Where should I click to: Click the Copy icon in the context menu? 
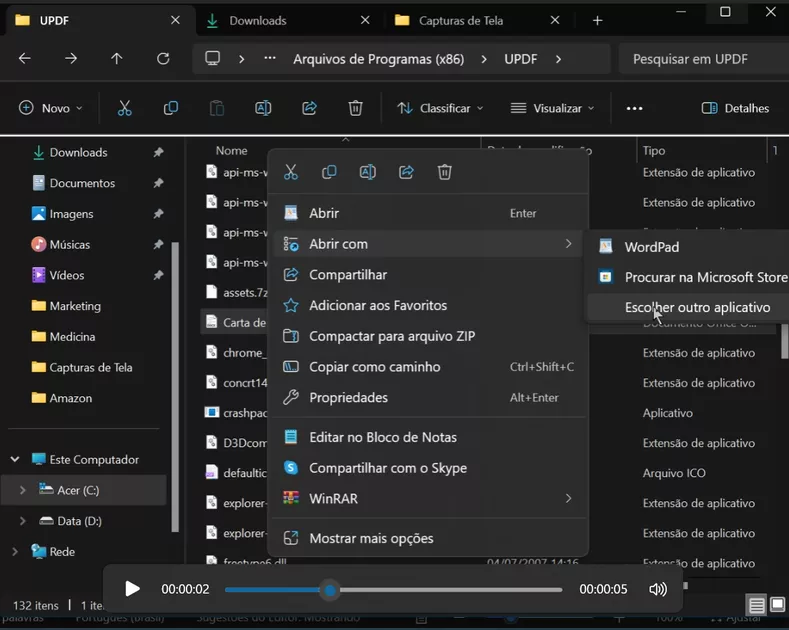coord(329,172)
